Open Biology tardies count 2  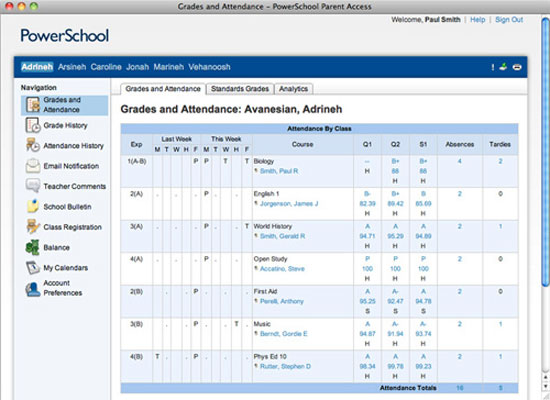click(x=501, y=161)
